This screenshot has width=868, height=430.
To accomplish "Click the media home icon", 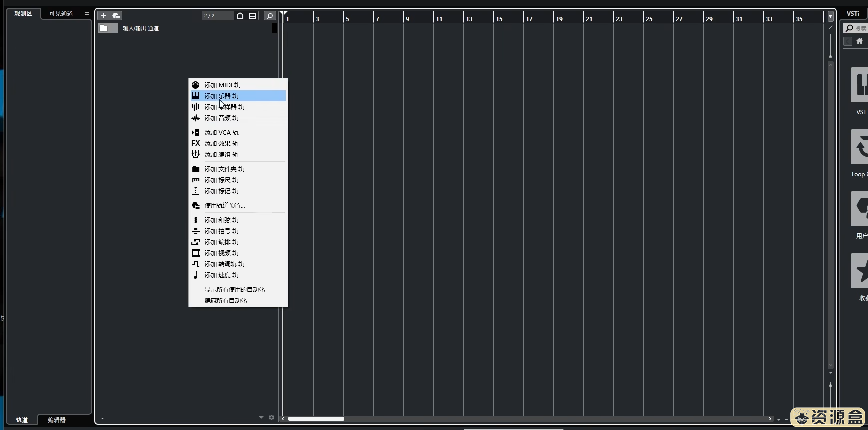I will pos(859,42).
